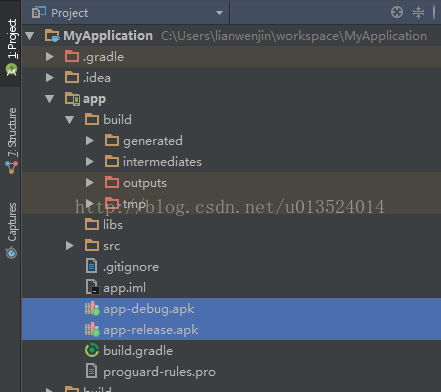Select the app-release.apk file name
This screenshot has height=392, width=441.
[151, 330]
